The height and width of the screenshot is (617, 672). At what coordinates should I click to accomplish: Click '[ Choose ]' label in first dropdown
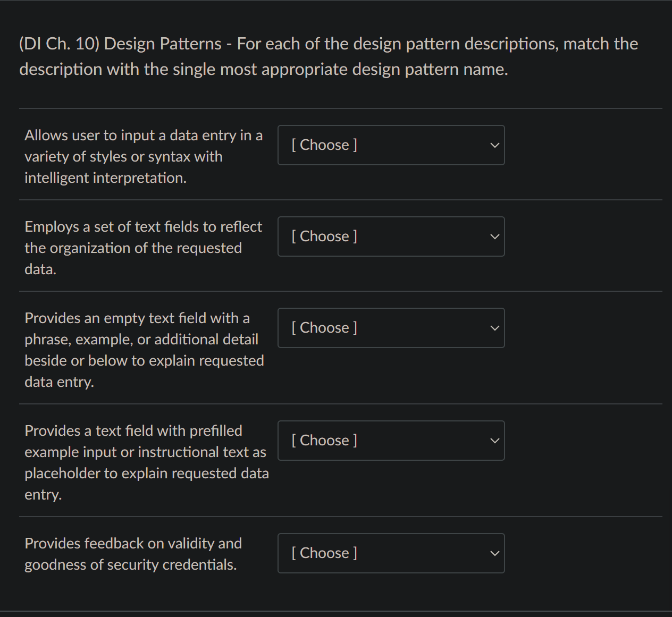pos(324,145)
